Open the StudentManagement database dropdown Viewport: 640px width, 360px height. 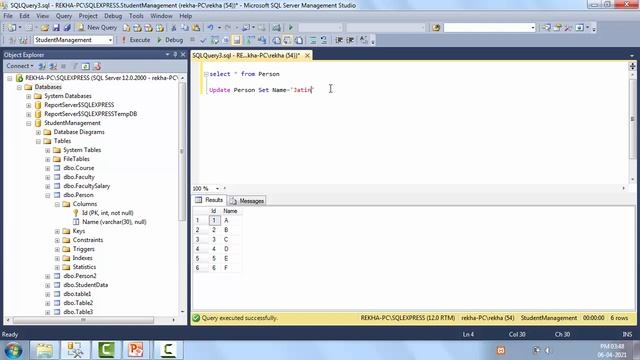[110, 40]
